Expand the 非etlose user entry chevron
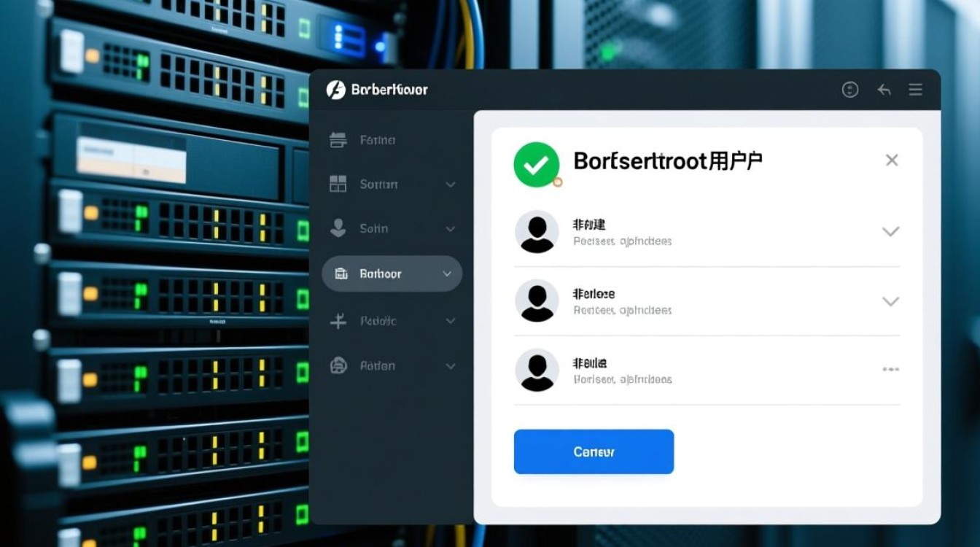This screenshot has height=547, width=980. (890, 300)
